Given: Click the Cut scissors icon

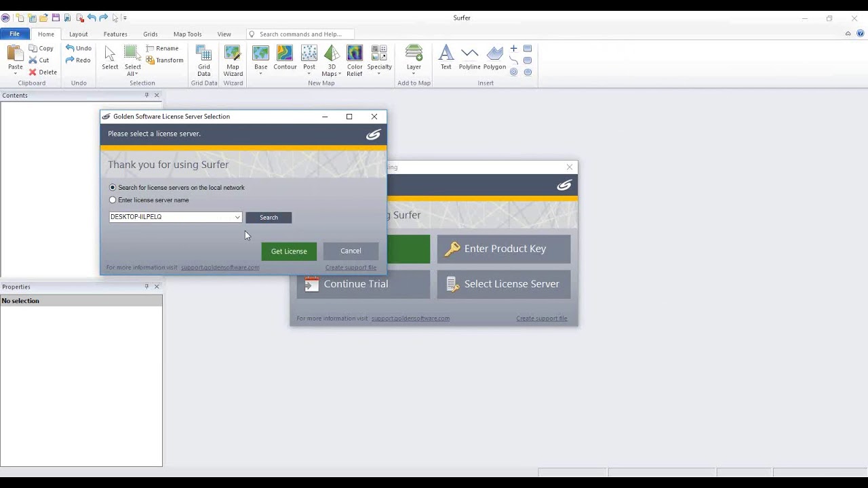Looking at the screenshot, I should 33,60.
